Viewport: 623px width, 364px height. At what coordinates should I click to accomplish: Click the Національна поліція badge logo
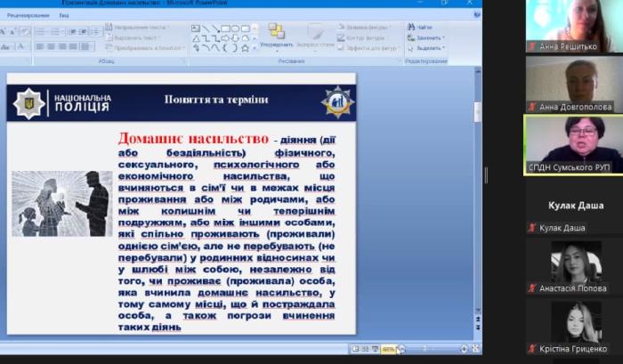pyautogui.click(x=28, y=104)
